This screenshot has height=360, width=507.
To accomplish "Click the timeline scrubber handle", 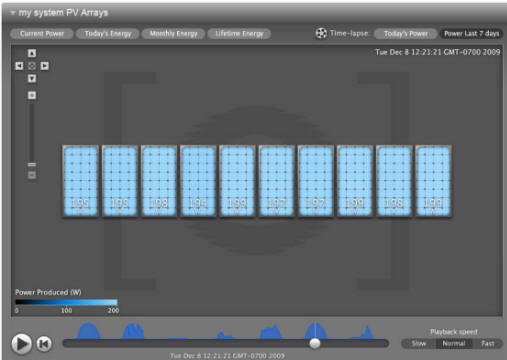I will (315, 343).
